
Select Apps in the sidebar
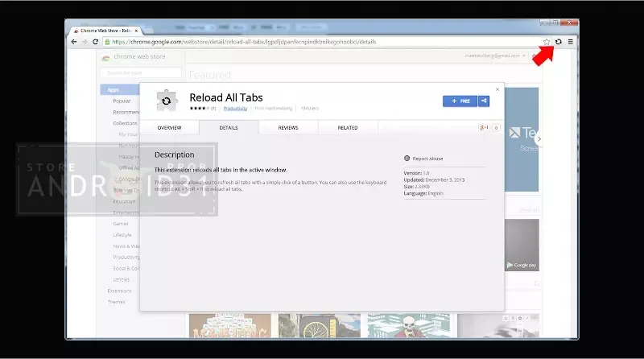tap(120, 89)
